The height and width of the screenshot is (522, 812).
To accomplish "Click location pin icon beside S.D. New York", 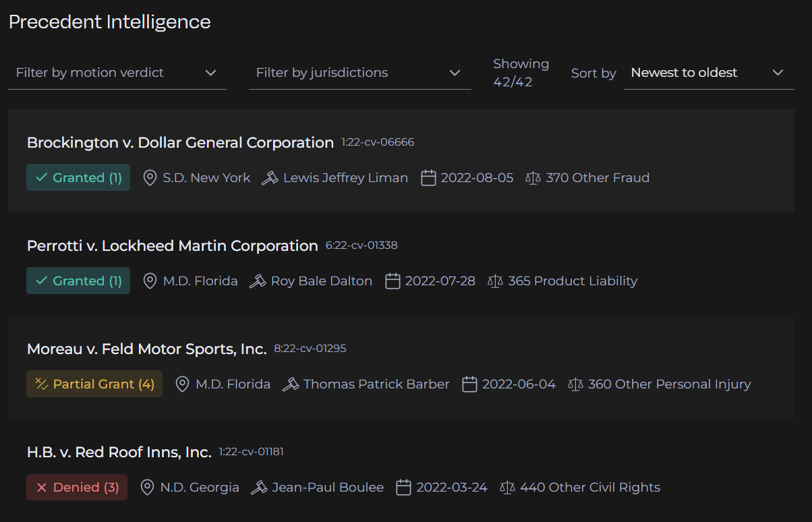I will click(150, 178).
